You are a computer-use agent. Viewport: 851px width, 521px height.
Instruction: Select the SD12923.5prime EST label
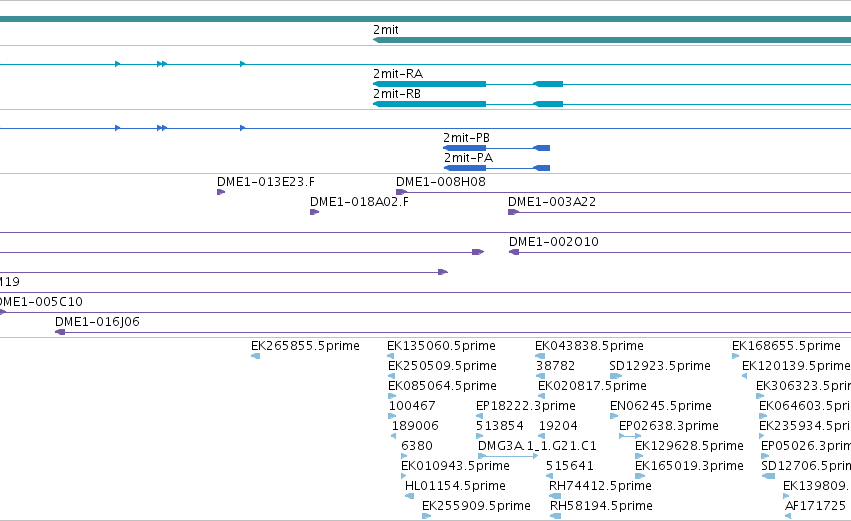660,366
